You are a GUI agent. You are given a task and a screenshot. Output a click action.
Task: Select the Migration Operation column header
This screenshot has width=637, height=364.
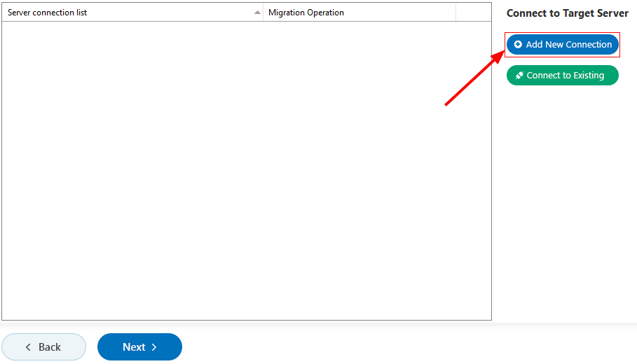pos(359,13)
